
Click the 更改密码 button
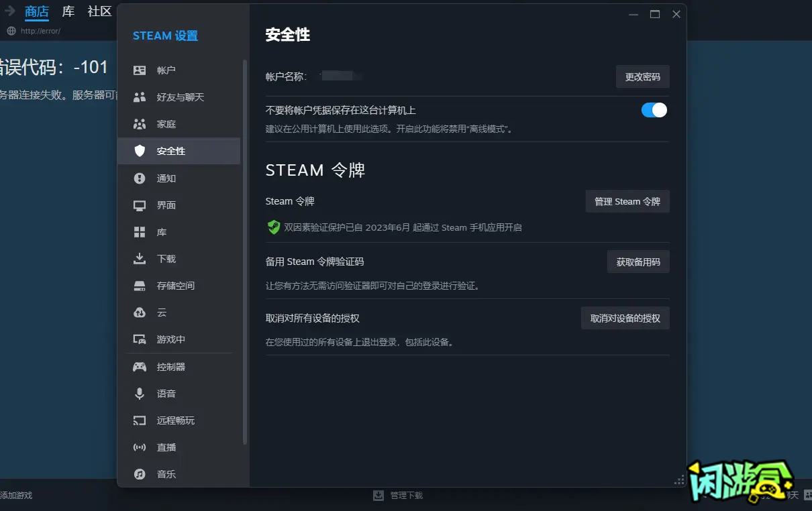point(642,76)
